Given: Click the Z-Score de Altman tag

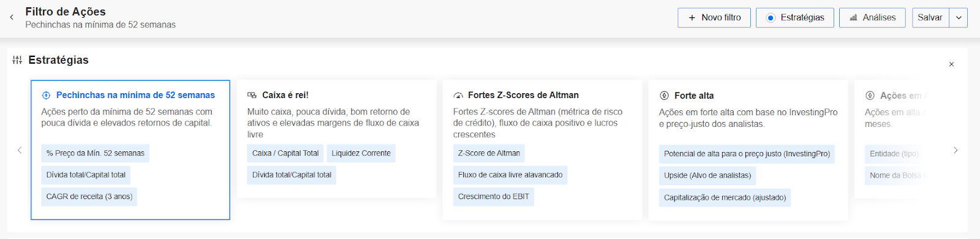Looking at the screenshot, I should point(489,153).
